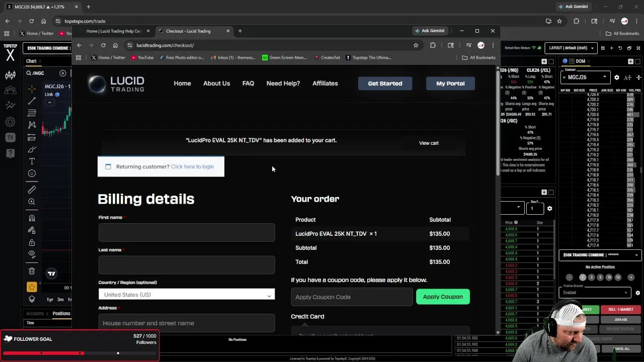This screenshot has height=362, width=644.
Task: Select quantity 15 in DOM order panel
Action: point(618,277)
